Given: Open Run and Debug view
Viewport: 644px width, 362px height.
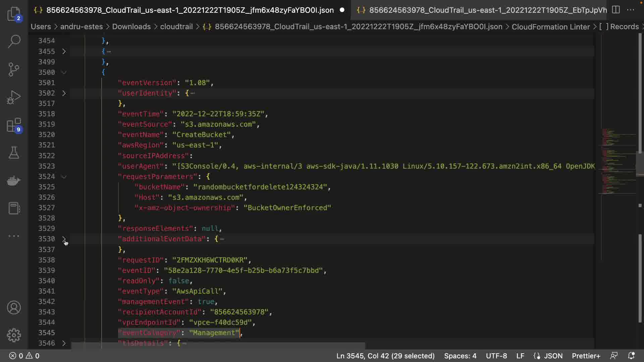Looking at the screenshot, I should 14,97.
